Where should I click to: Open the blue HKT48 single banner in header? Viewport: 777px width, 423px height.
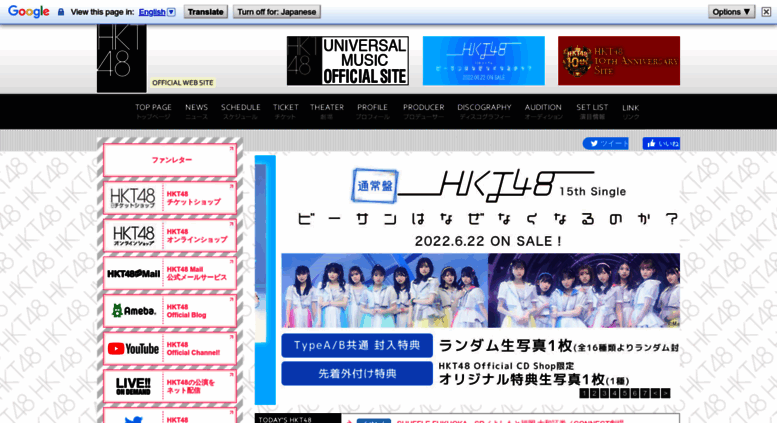(x=483, y=60)
